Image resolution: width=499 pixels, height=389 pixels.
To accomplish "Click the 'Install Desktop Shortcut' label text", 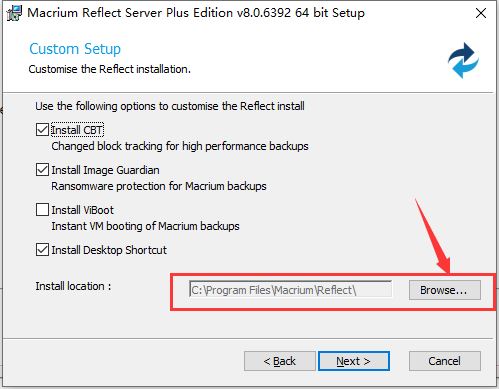I will [x=109, y=250].
